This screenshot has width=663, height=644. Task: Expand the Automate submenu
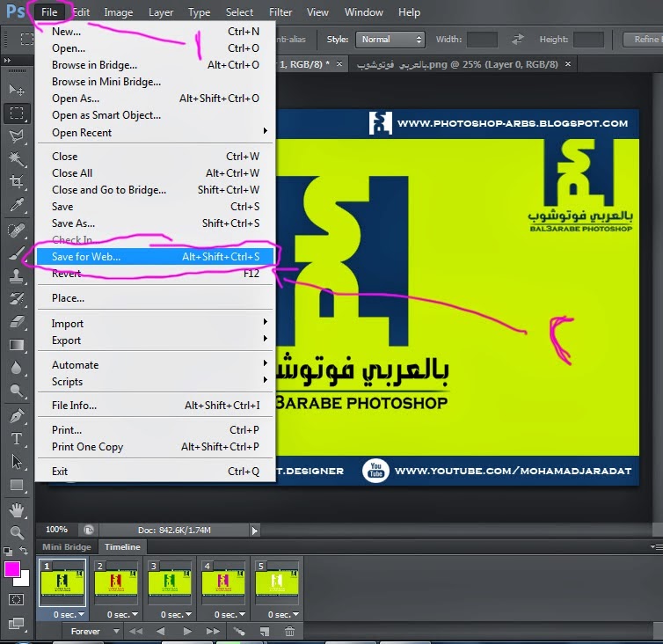pos(155,365)
